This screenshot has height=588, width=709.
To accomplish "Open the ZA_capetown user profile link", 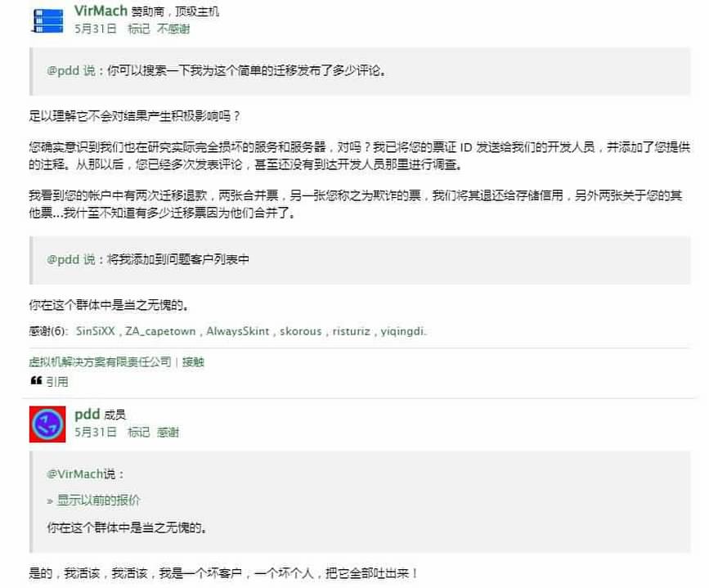I will click(160, 331).
